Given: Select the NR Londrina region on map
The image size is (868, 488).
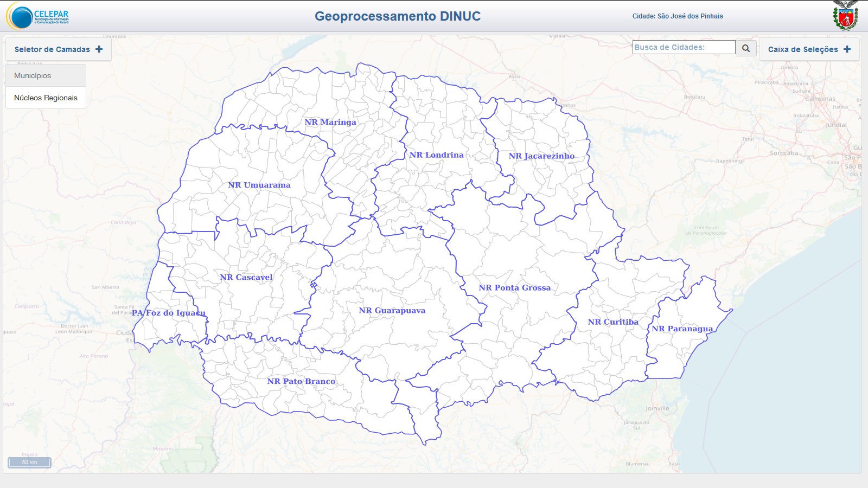Looking at the screenshot, I should [x=436, y=155].
